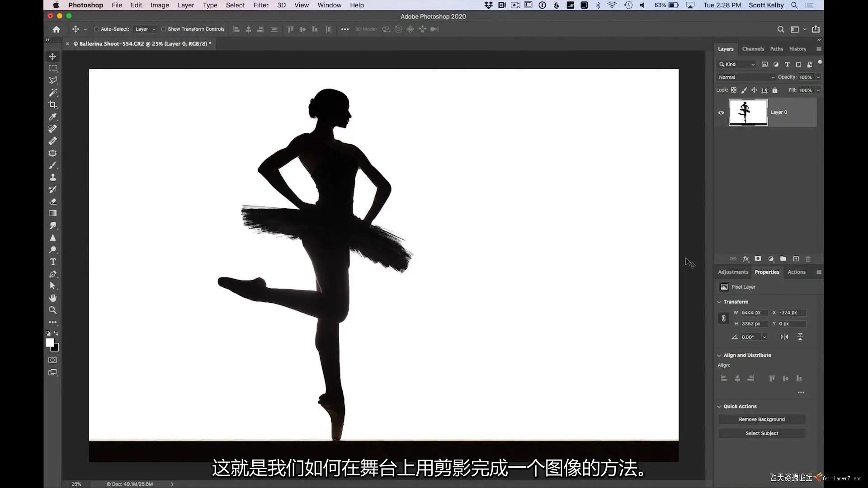Click the Add layer mask icon
Screen dimensions: 868x488
[x=758, y=259]
